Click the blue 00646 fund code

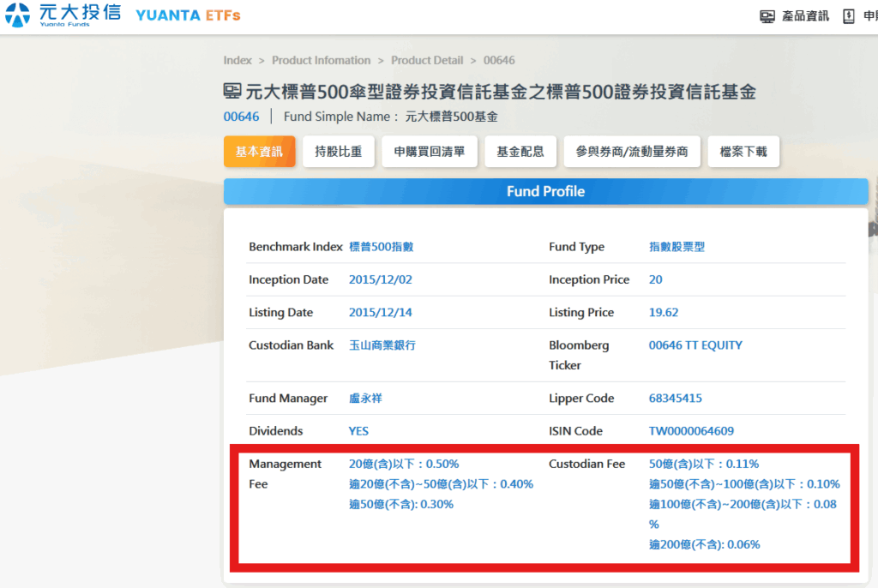point(241,117)
